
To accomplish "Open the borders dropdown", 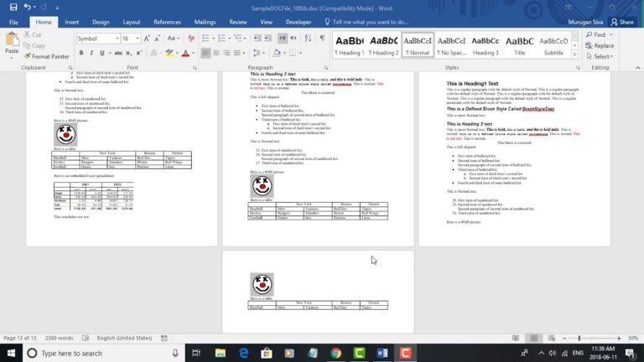I will coord(300,53).
